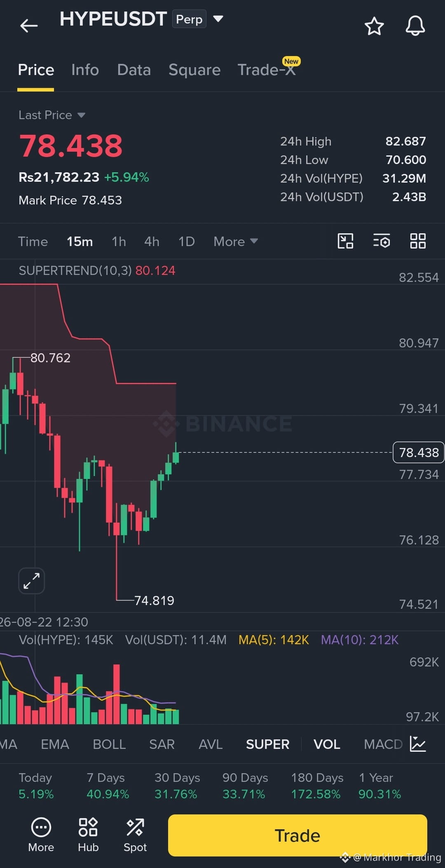
Task: Switch to the Trade-X tab
Action: pyautogui.click(x=267, y=70)
